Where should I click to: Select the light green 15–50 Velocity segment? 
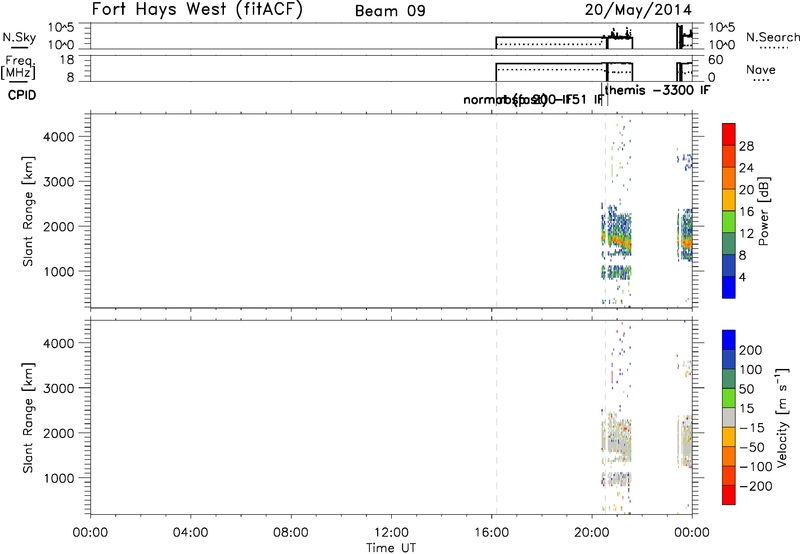point(729,398)
